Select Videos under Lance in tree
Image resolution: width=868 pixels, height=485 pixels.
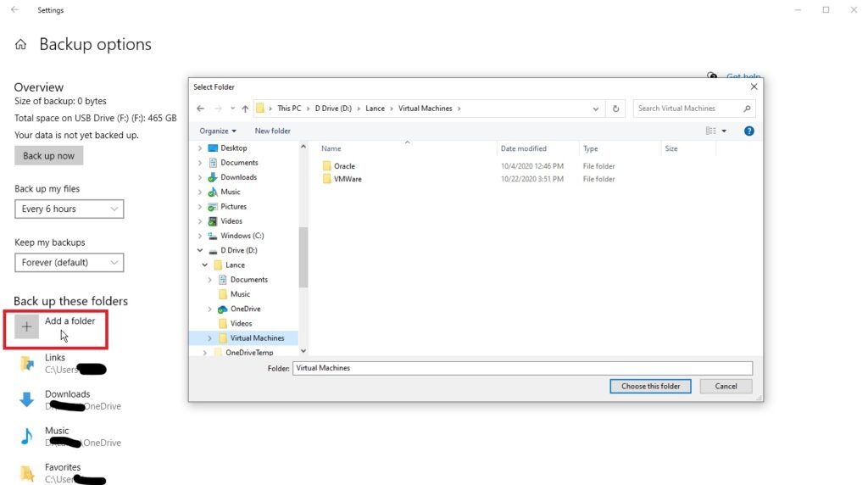(x=242, y=323)
